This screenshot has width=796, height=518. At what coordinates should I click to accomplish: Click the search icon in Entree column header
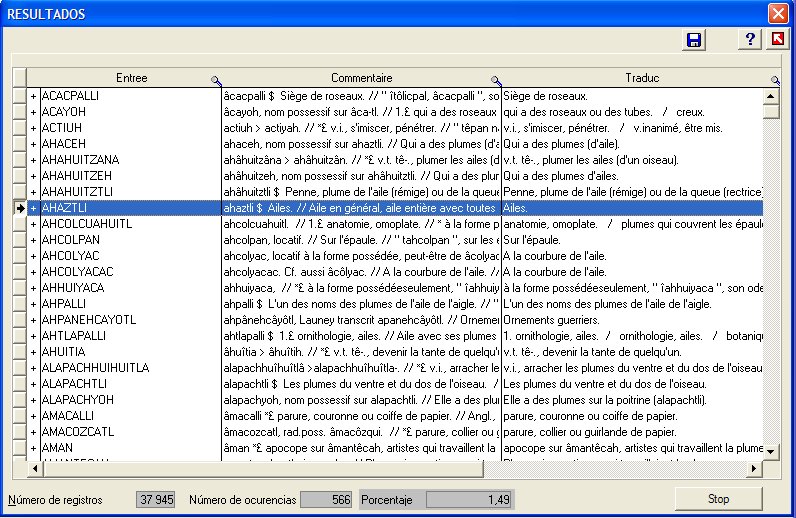pos(215,80)
